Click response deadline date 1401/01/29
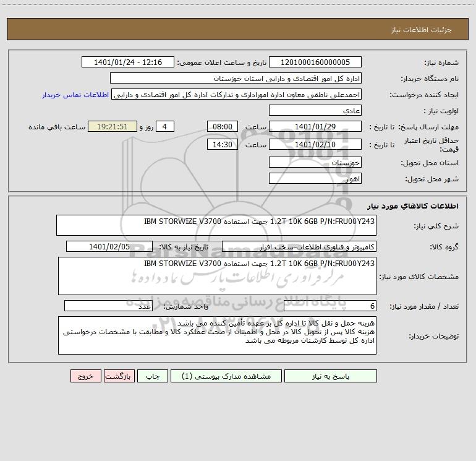Image resolution: width=476 pixels, height=461 pixels. (x=315, y=126)
